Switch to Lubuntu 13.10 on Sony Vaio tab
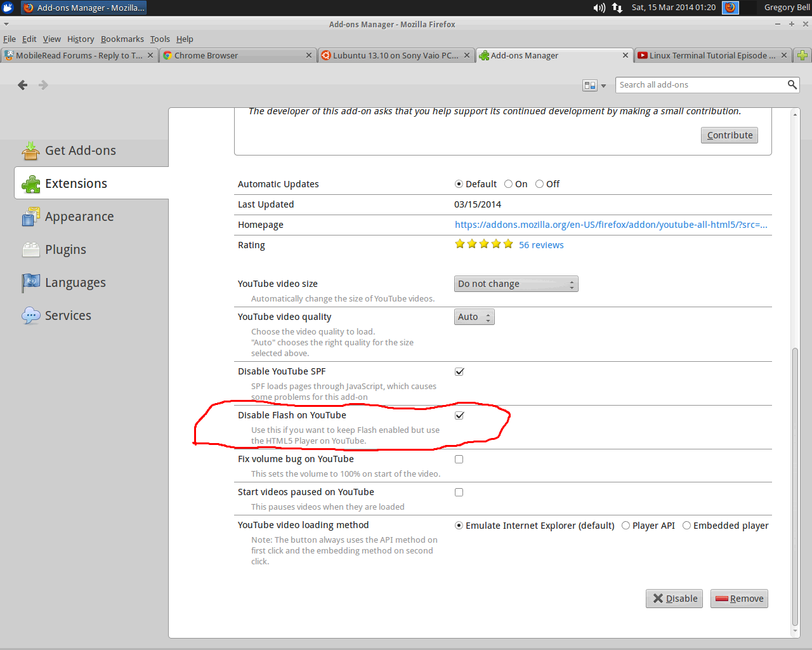Image resolution: width=812 pixels, height=650 pixels. point(396,55)
